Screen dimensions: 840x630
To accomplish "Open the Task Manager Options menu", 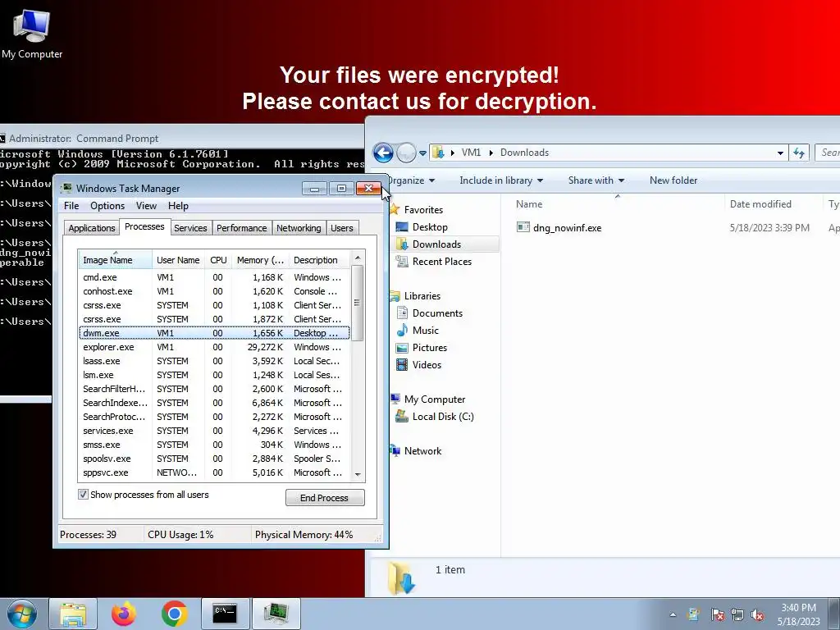I will [107, 206].
